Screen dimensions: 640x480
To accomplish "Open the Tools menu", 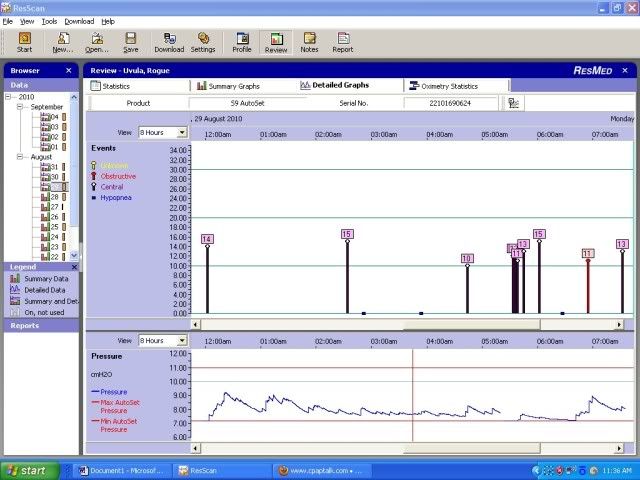I will (x=49, y=21).
